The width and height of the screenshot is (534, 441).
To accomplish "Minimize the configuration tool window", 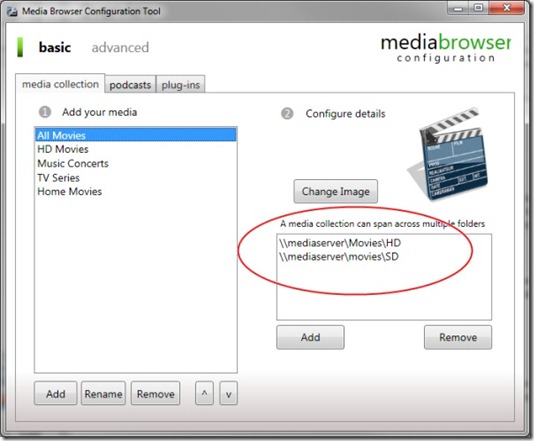I will pyautogui.click(x=458, y=8).
